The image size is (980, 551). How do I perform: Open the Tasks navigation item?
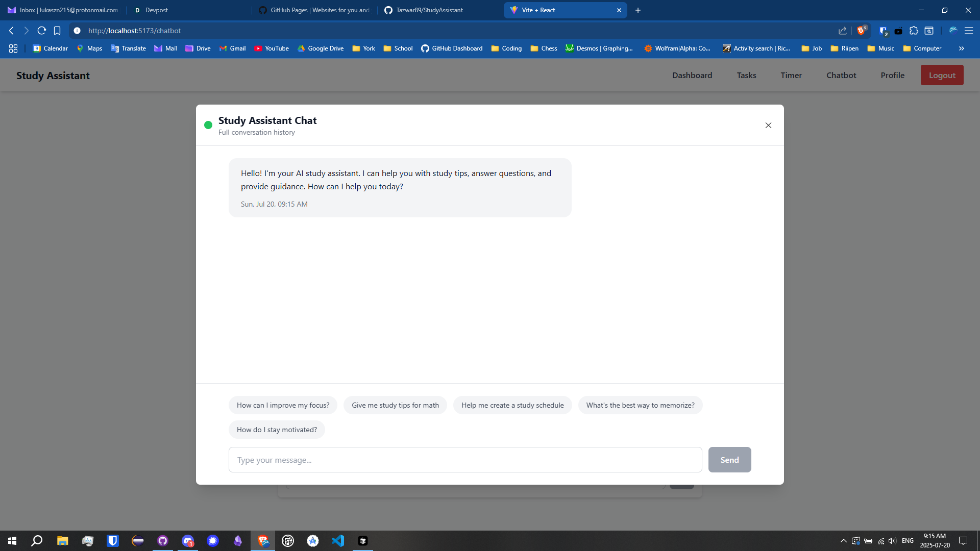[746, 75]
